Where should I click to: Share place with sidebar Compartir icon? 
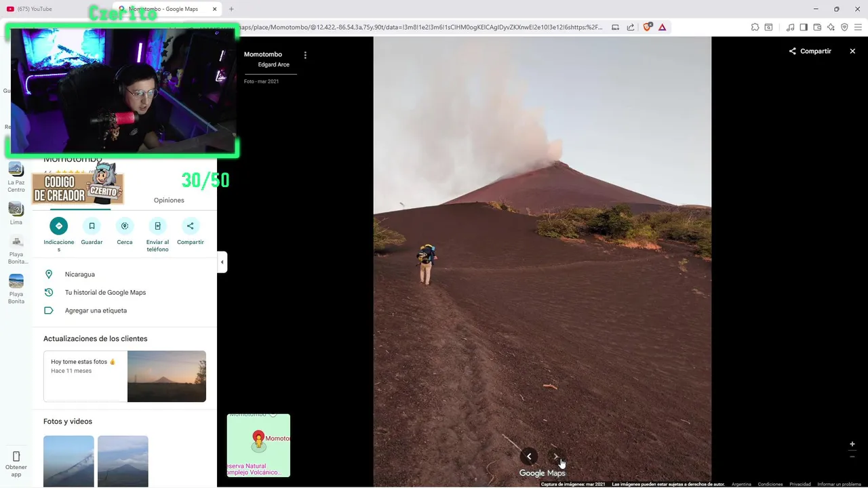(x=191, y=226)
